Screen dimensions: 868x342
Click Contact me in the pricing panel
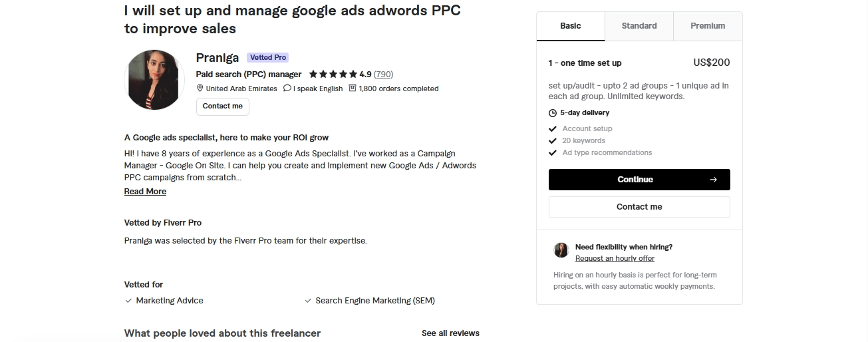tap(639, 207)
